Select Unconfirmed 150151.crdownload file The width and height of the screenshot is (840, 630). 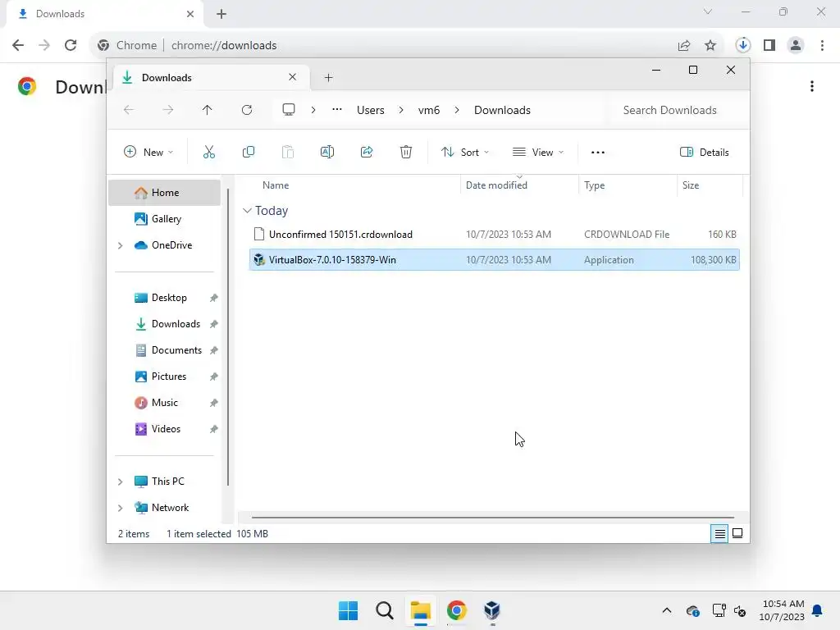point(494,234)
